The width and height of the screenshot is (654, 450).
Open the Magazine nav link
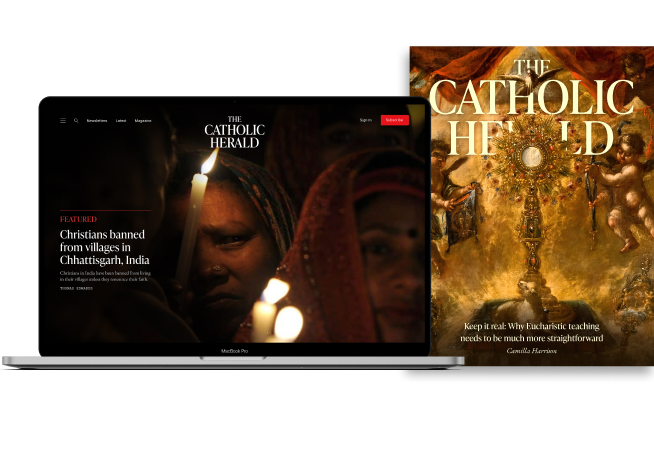click(143, 121)
